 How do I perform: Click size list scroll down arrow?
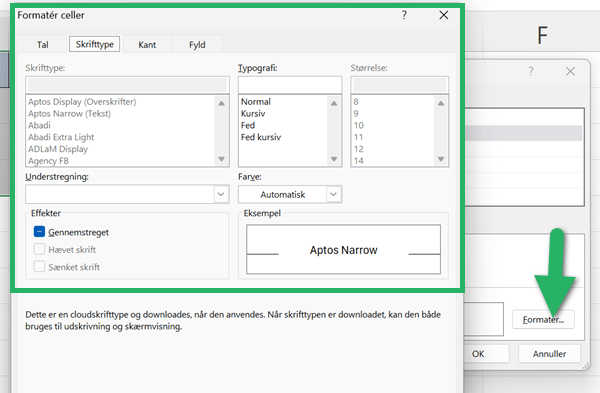[x=441, y=159]
